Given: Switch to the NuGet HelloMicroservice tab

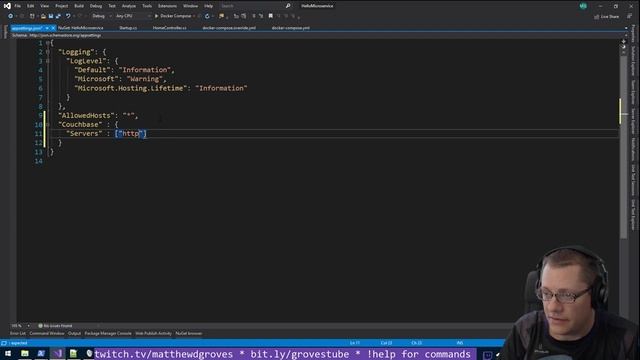Looking at the screenshot, I should pyautogui.click(x=80, y=28).
